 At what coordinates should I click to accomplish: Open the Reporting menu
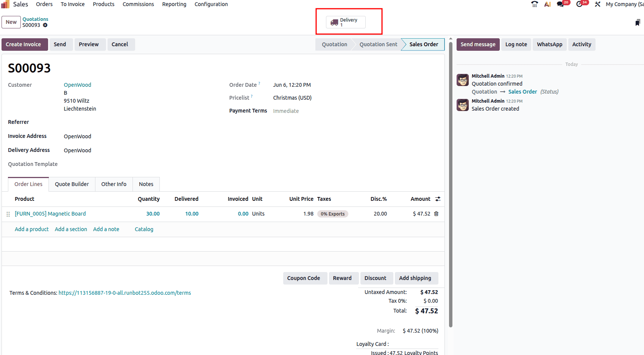(x=174, y=4)
